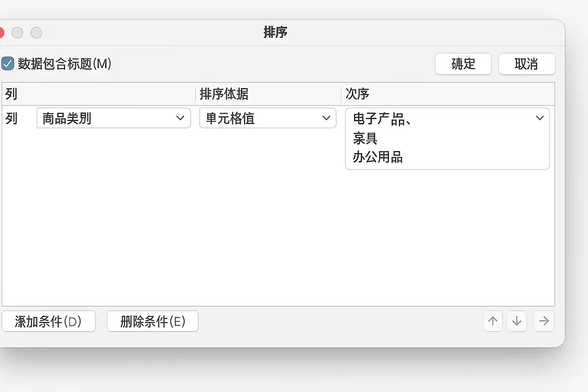
Task: Click the first gray window button after the red one
Action: tap(17, 33)
